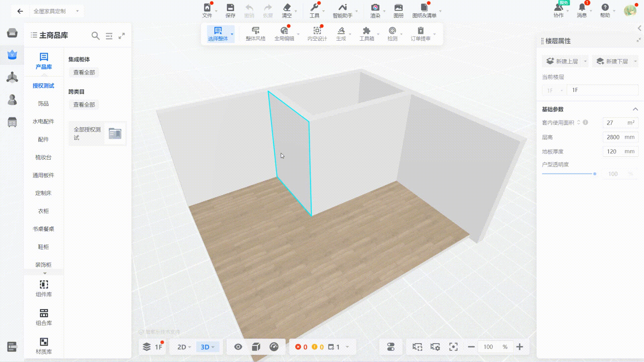Click the 新建下层 button
Image resolution: width=644 pixels, height=362 pixels.
612,61
